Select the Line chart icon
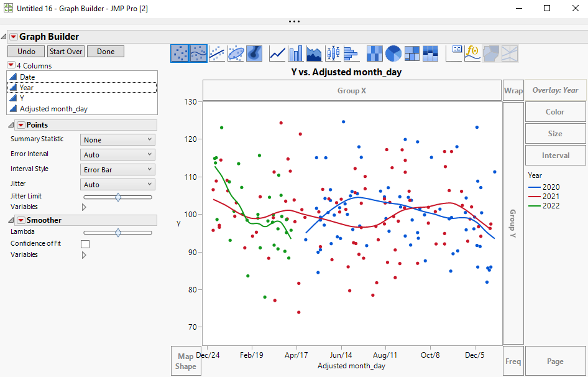 [277, 54]
